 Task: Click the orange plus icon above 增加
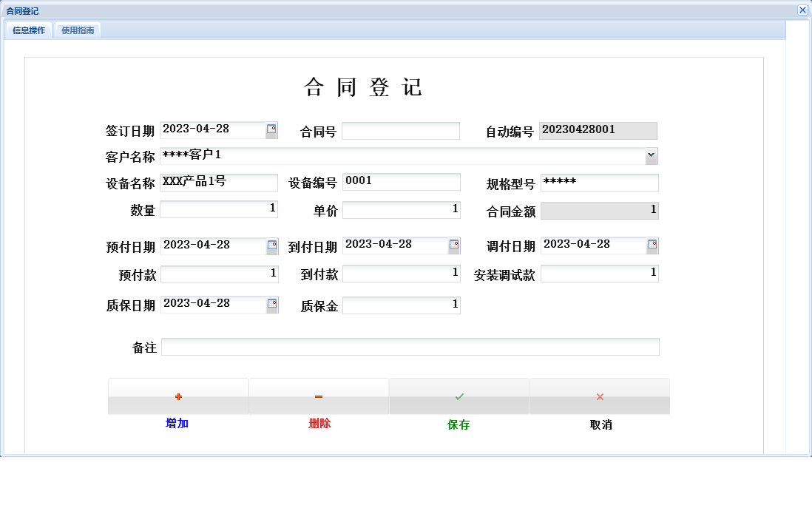[x=177, y=396]
